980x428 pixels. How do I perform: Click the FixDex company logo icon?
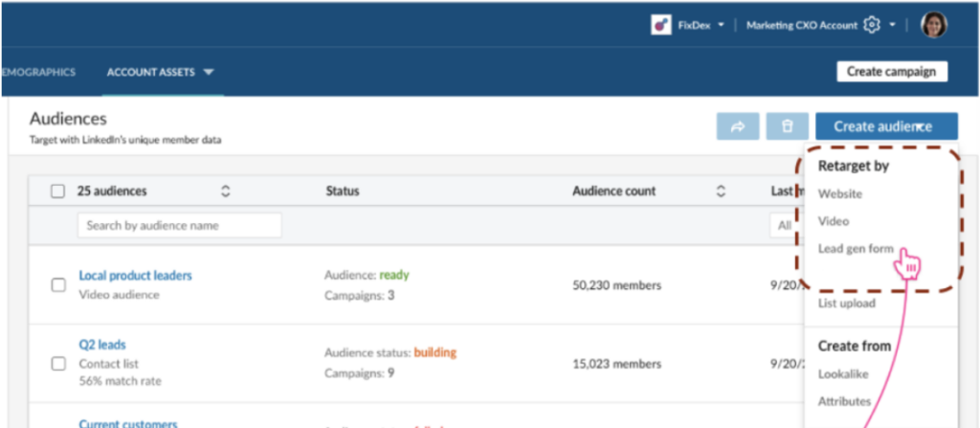coord(660,26)
